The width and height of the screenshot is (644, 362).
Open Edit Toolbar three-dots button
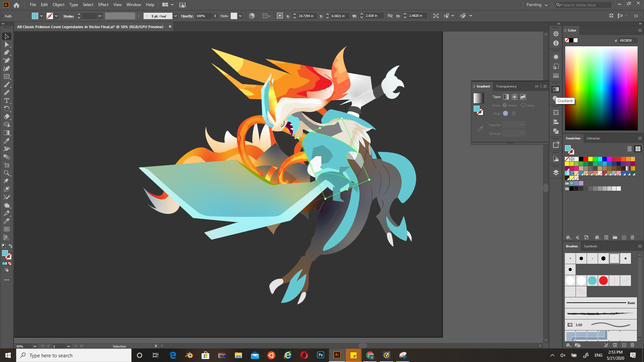tap(7, 280)
